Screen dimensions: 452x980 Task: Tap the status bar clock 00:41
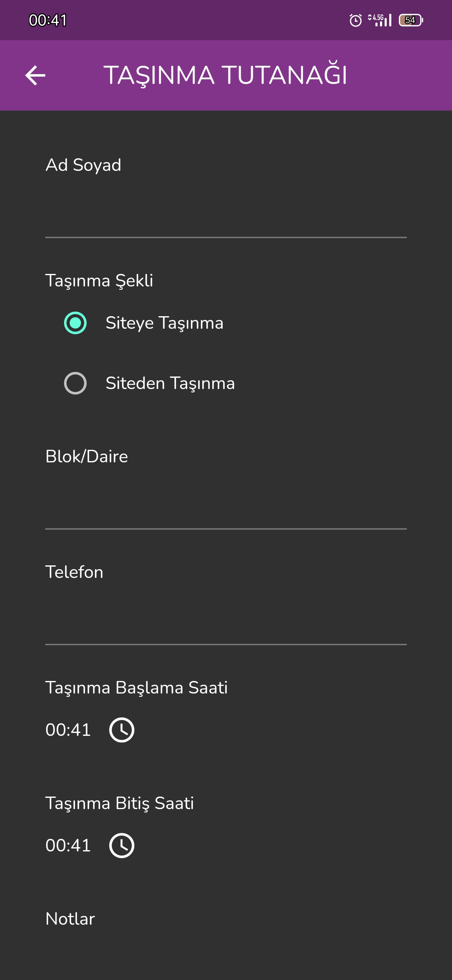(x=48, y=20)
